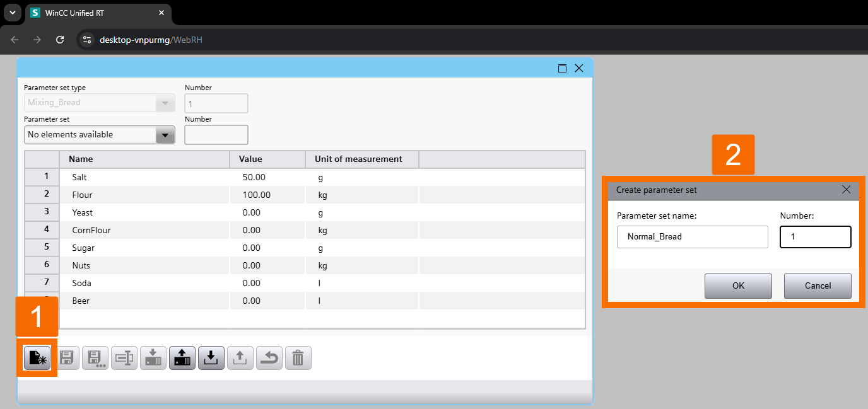This screenshot has width=868, height=409.
Task: Click row number 7 header
Action: click(x=42, y=283)
